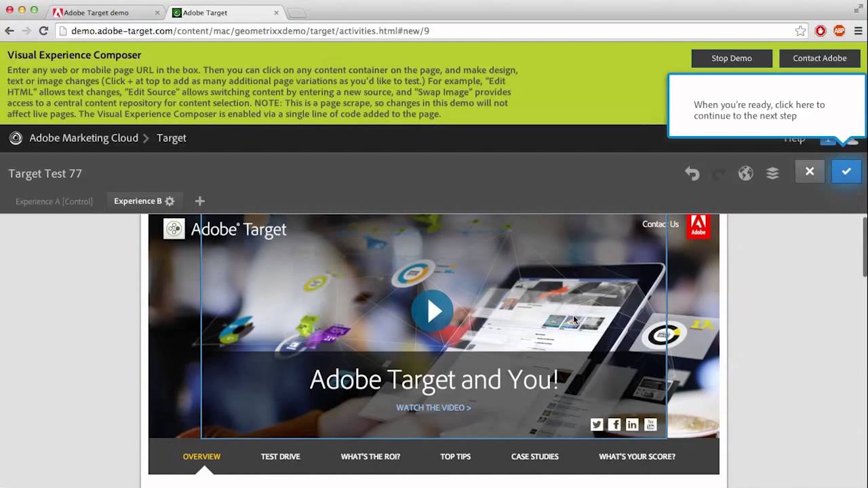
Task: Play the hero video
Action: click(432, 310)
